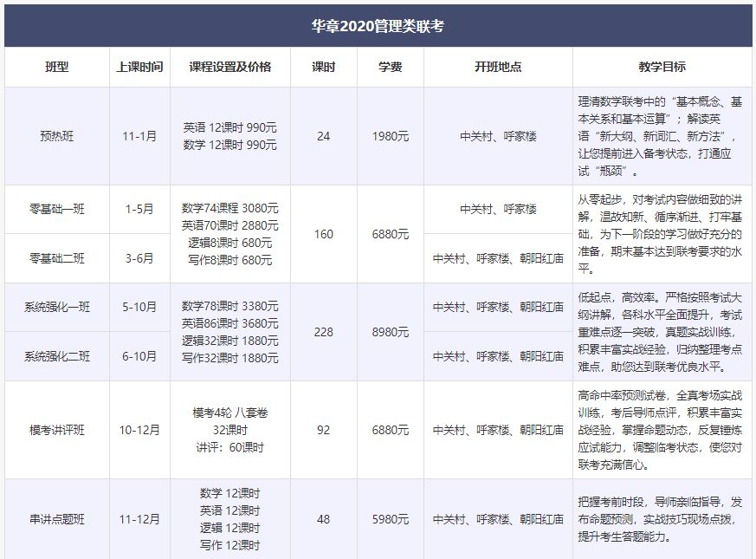The width and height of the screenshot is (756, 559).
Task: Click 中关村、呼家楼 location in 预热班 row
Action: (498, 136)
